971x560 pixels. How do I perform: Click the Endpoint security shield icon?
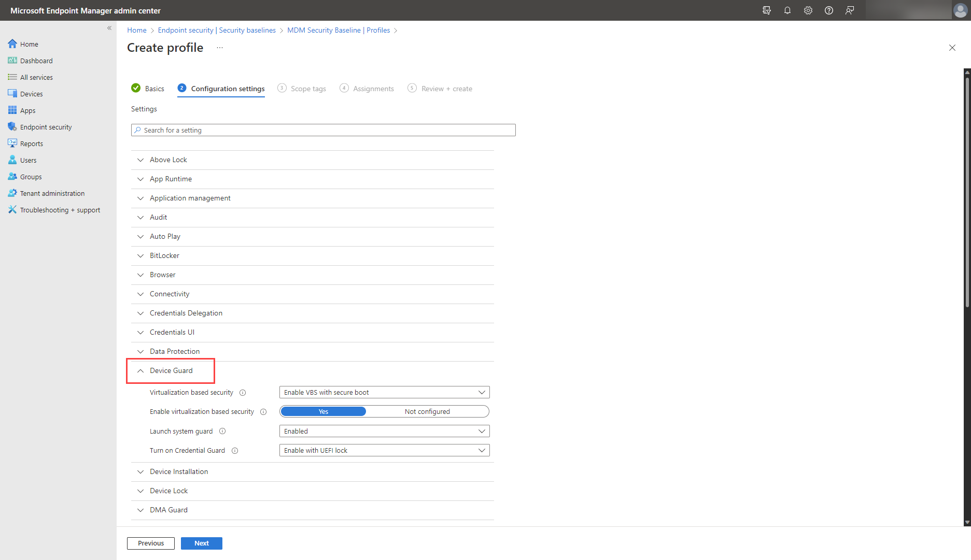click(x=12, y=127)
